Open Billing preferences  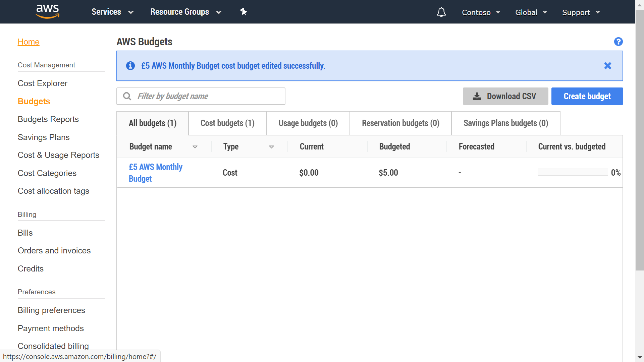(51, 310)
